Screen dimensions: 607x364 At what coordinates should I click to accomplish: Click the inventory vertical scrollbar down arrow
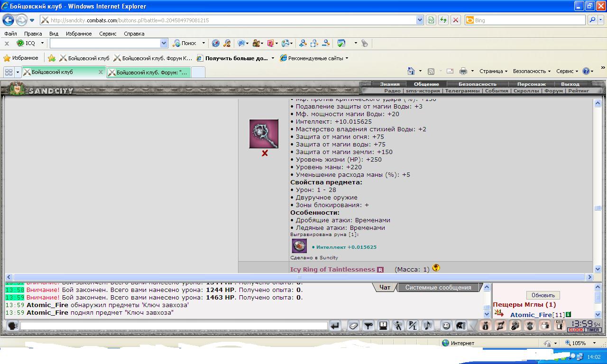tap(598, 269)
